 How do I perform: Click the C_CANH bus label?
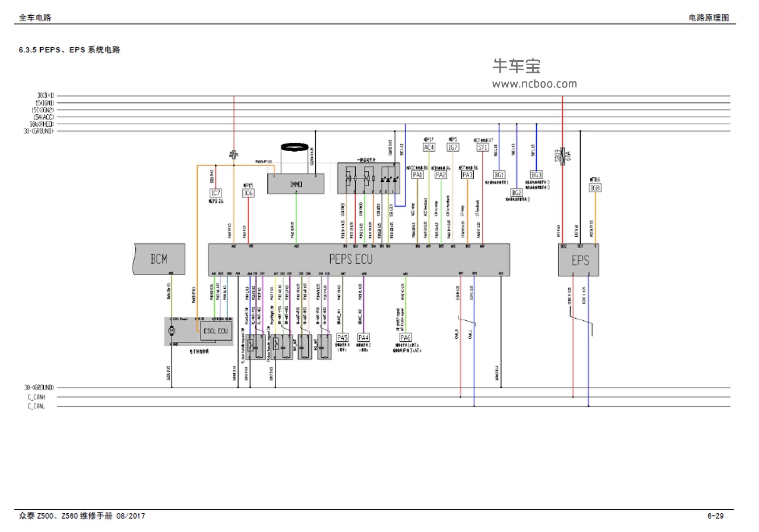click(36, 397)
